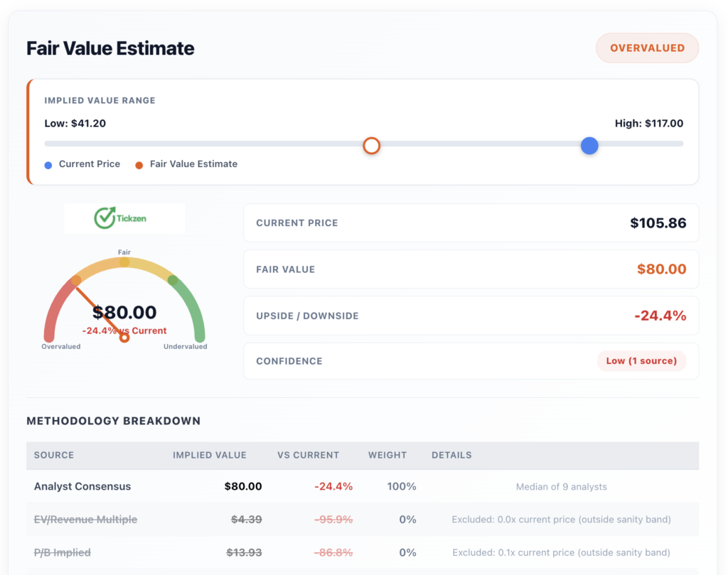Click the VS CURRENT column header
728x575 pixels.
click(x=309, y=456)
